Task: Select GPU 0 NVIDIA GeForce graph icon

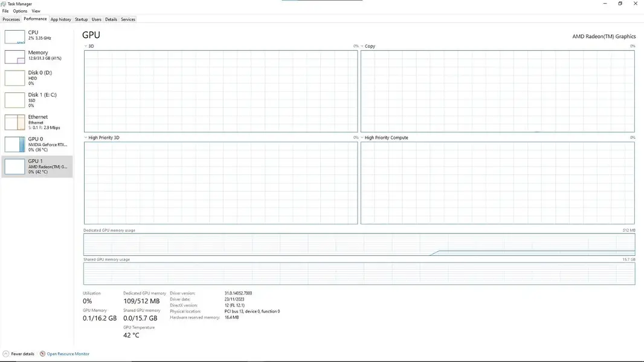Action: [x=14, y=144]
